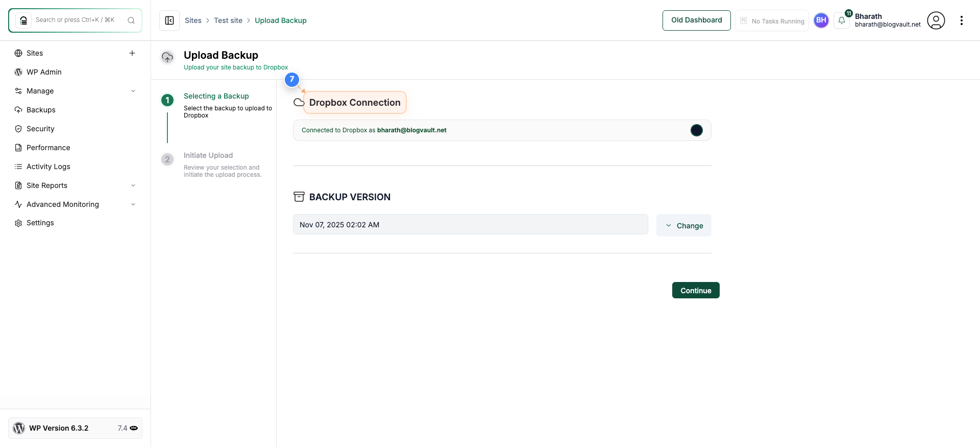Image resolution: width=980 pixels, height=447 pixels.
Task: Switch to the Old Dashboard
Action: point(697,20)
